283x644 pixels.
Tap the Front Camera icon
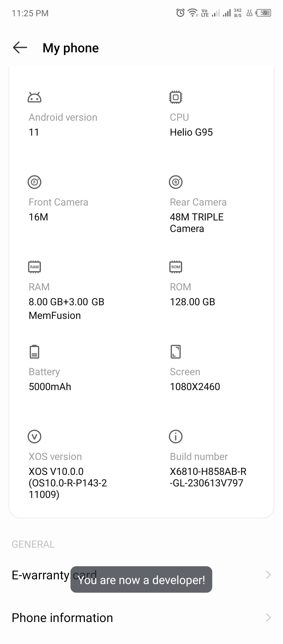(x=34, y=182)
